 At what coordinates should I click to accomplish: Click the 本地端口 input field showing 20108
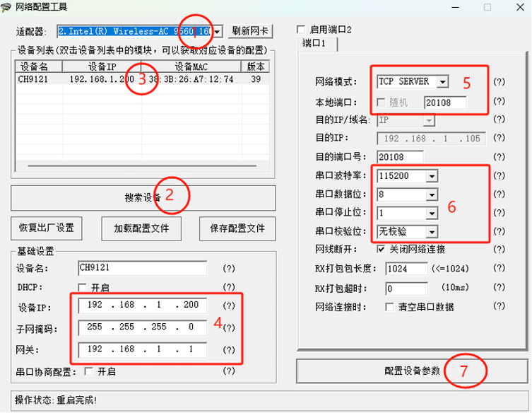tap(444, 103)
